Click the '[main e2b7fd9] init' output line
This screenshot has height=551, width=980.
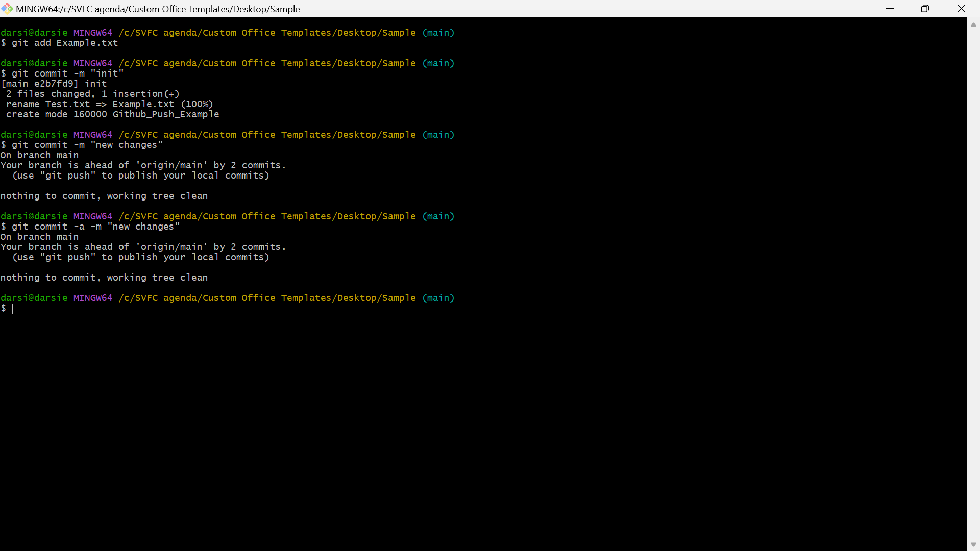[x=54, y=84]
